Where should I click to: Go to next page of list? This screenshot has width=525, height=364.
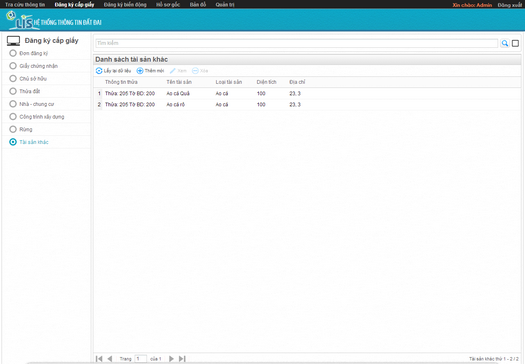pos(171,359)
